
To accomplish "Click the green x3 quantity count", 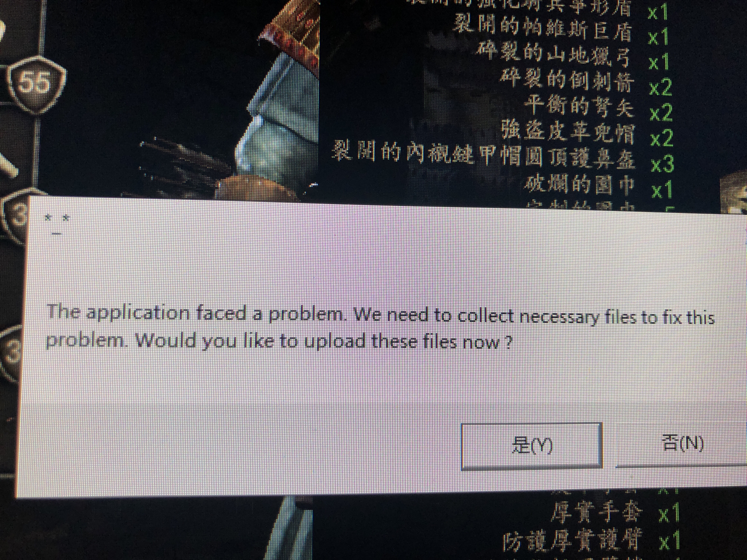I will click(663, 164).
